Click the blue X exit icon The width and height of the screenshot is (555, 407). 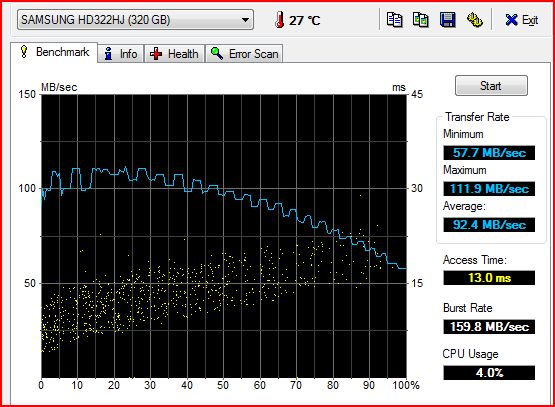point(511,20)
